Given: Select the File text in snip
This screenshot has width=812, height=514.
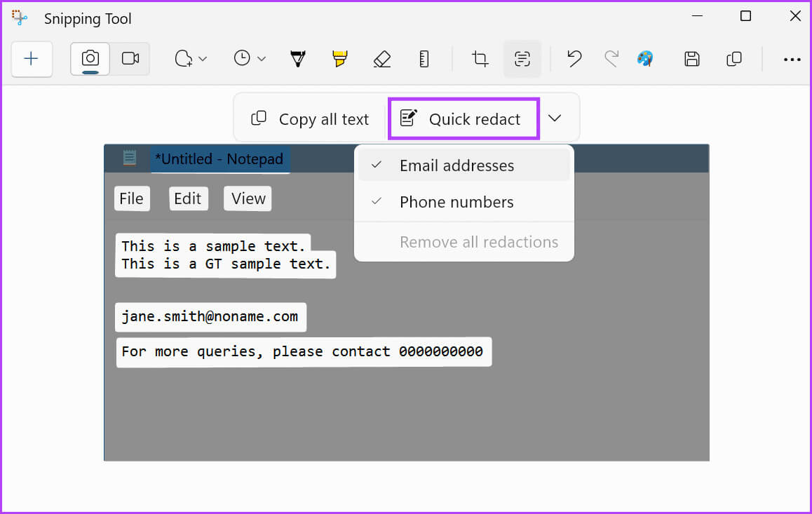Looking at the screenshot, I should [132, 198].
